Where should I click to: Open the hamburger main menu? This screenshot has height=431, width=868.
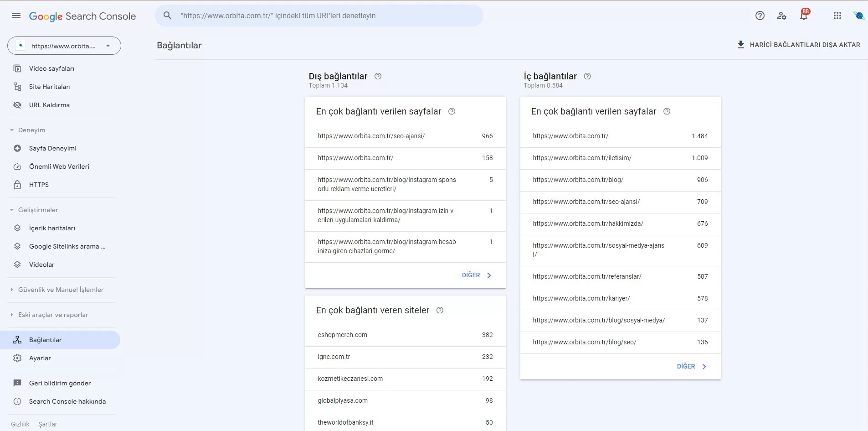pyautogui.click(x=16, y=16)
